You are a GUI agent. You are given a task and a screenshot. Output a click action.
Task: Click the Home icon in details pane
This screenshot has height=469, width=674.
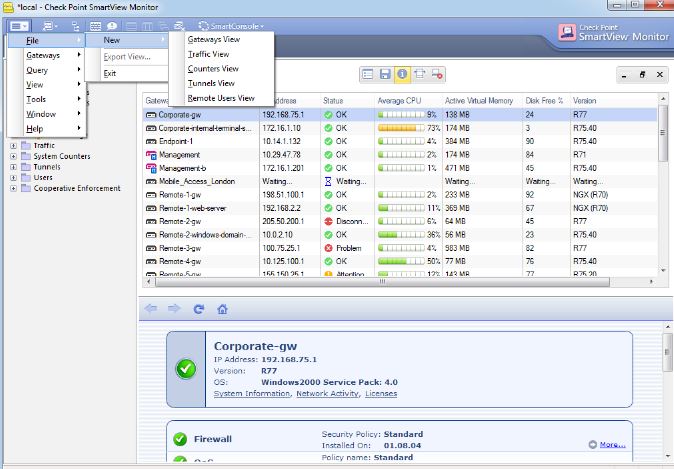(222, 309)
